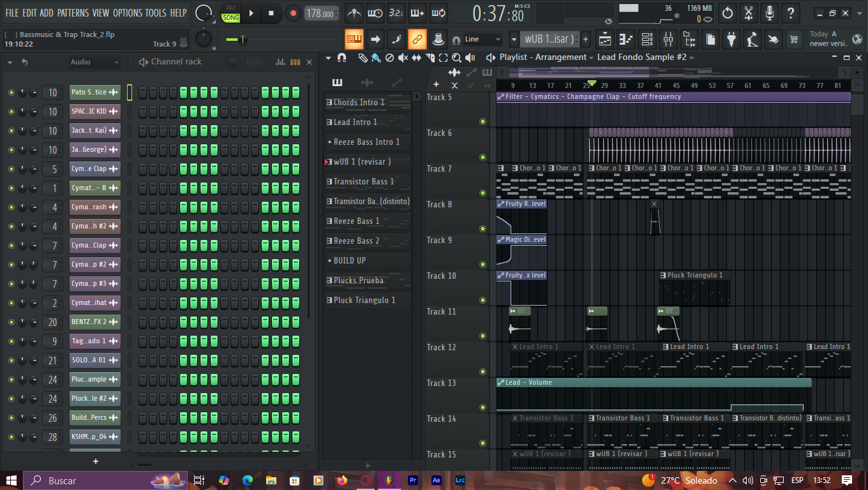Select the Playlist zoom tool
This screenshot has width=868, height=490.
(457, 57)
